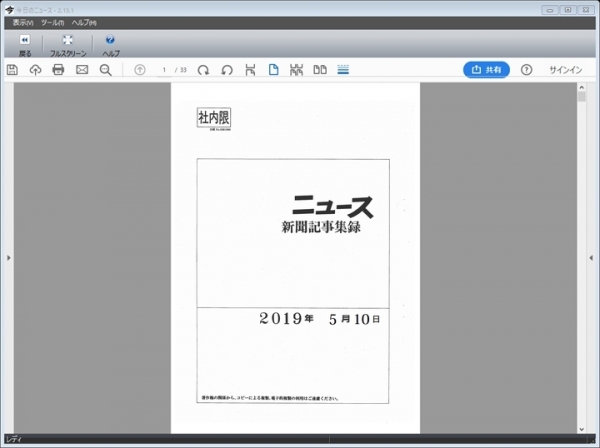Rotate page counterclockwise
The width and height of the screenshot is (600, 448).
pos(227,70)
